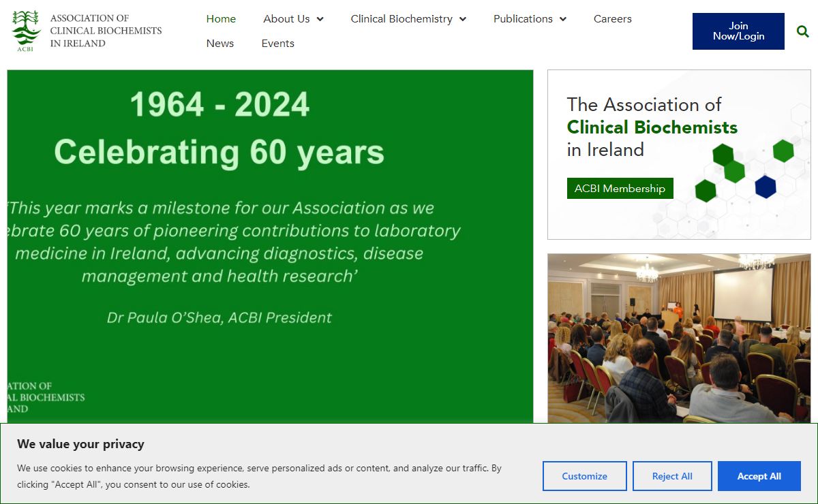Click the 'Dr Paula O'Shea, ACBI President' text

219,317
